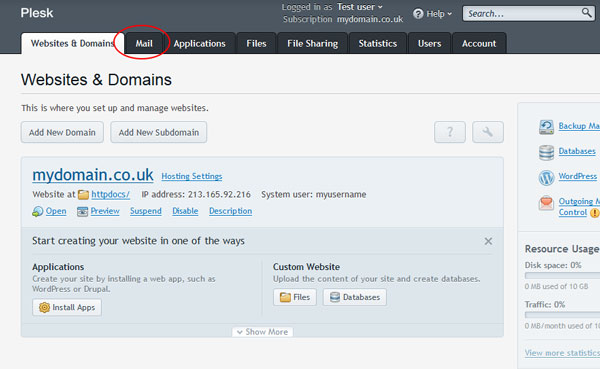The width and height of the screenshot is (600, 369).
Task: Click the IP address 213.165.92.216 text
Action: (196, 194)
